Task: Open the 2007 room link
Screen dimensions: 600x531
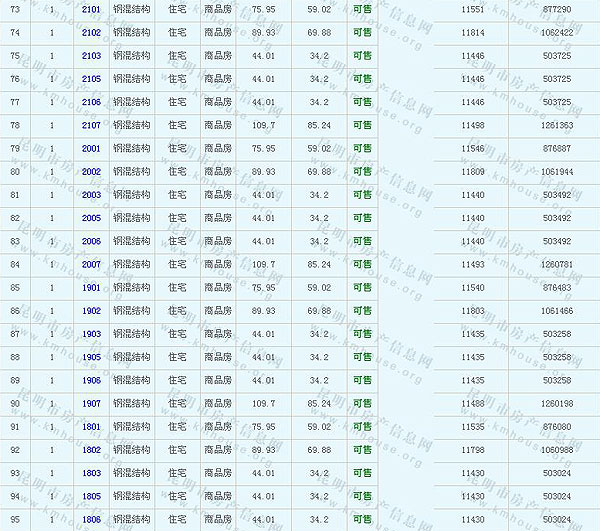Action: (91, 264)
